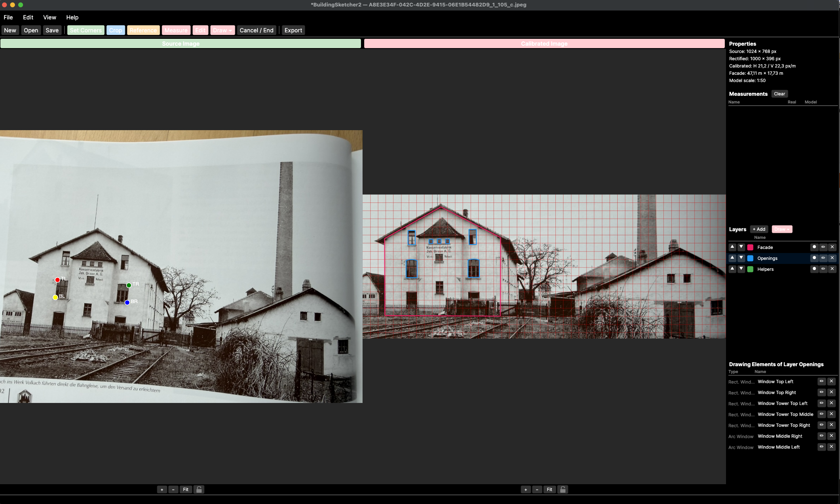This screenshot has height=504, width=840.
Task: Open the View menu
Action: [49, 17]
